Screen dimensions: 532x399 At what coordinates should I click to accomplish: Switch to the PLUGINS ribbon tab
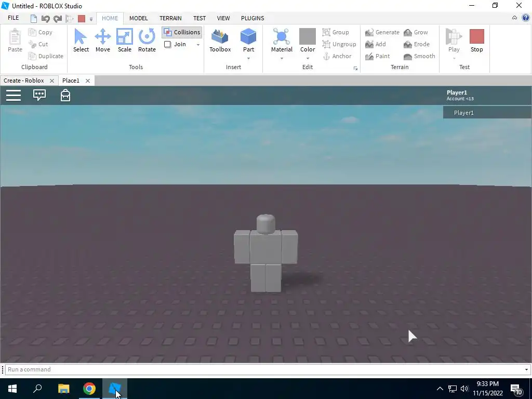[252, 18]
